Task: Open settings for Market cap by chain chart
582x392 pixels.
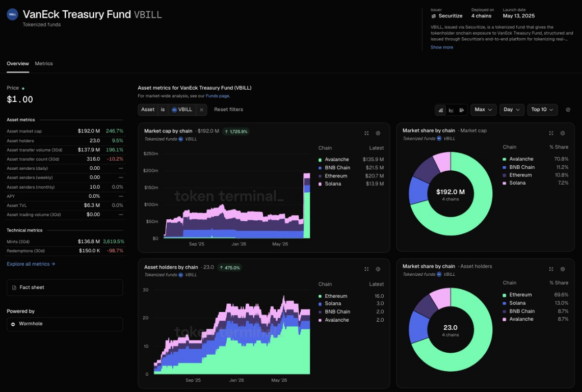Action: (x=378, y=133)
